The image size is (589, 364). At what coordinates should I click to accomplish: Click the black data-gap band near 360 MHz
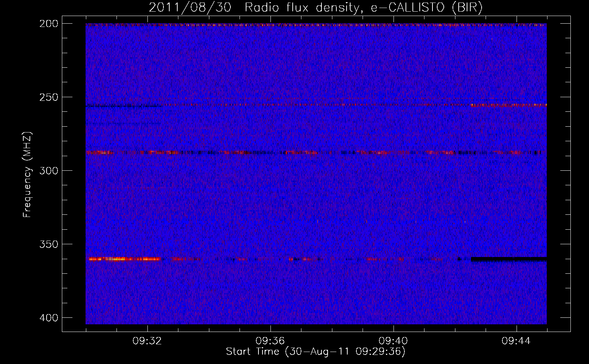pos(509,259)
